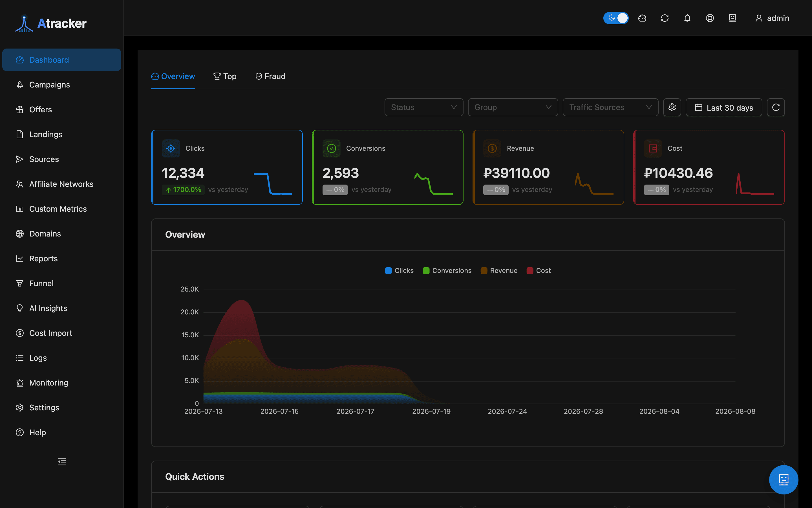Open the Offers section
812x508 pixels.
[62, 110]
